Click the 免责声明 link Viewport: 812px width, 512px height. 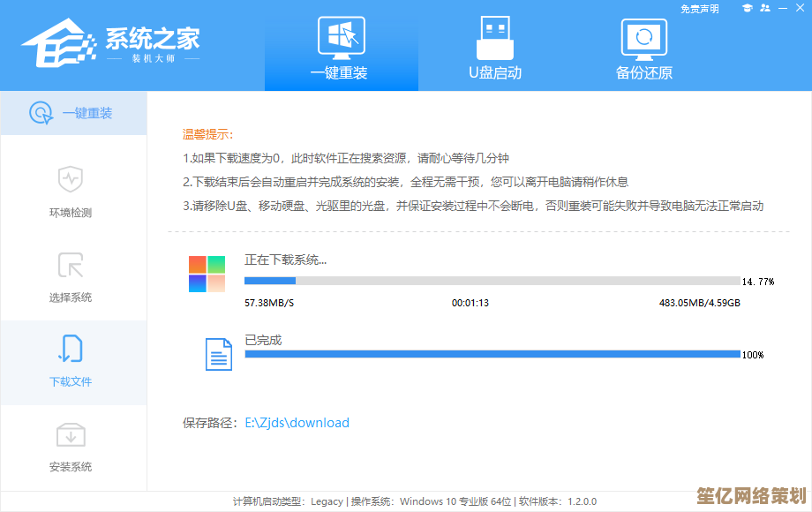[700, 9]
